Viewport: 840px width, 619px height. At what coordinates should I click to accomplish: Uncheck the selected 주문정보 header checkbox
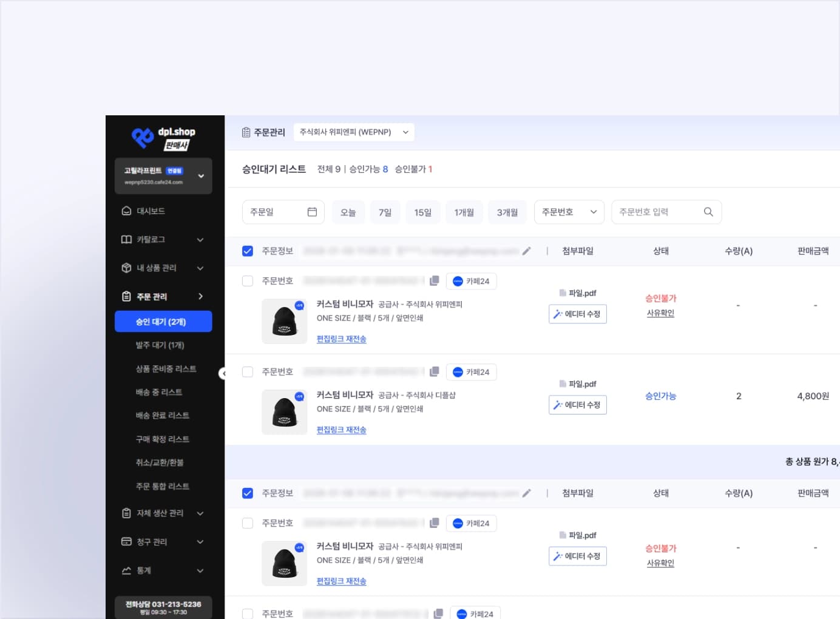248,250
